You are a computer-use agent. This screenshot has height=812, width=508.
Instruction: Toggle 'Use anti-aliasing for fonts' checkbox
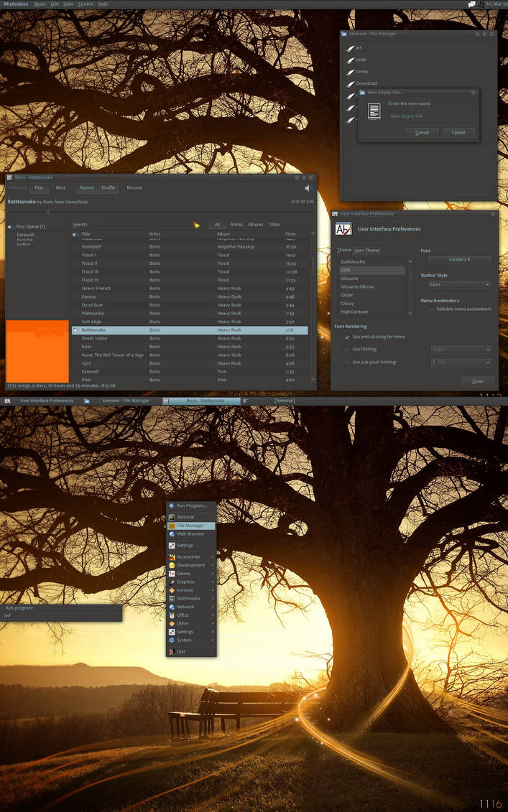click(x=347, y=337)
